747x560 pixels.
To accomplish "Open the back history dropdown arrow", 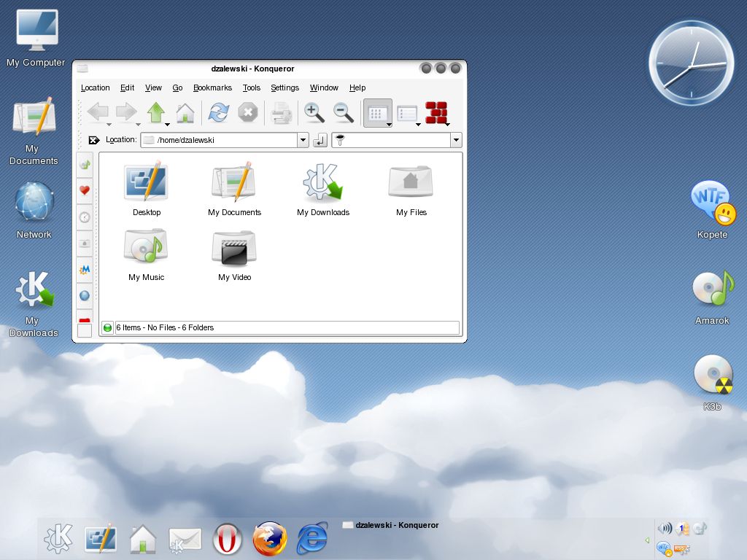I will click(x=109, y=124).
